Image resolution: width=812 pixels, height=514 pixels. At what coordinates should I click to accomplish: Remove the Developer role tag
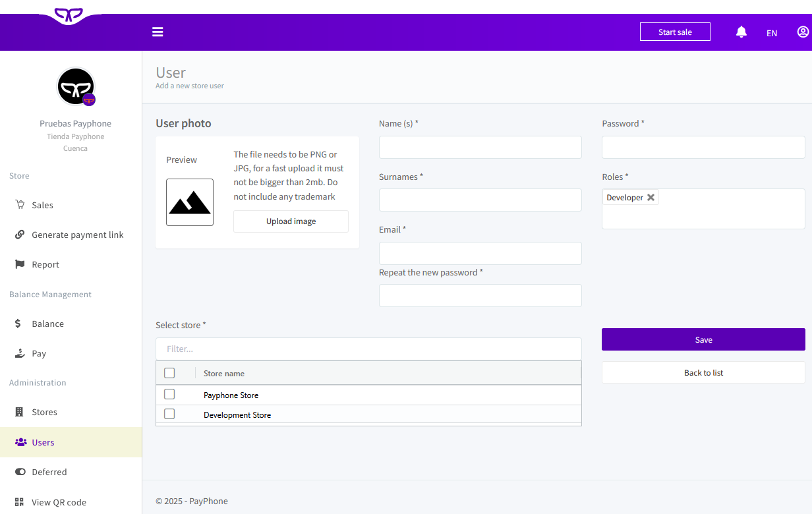pos(651,197)
